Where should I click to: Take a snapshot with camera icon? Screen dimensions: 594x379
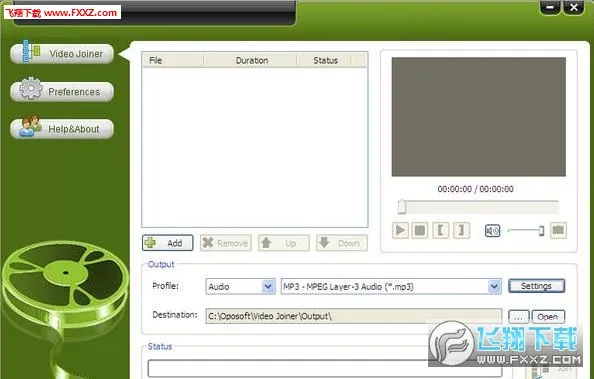coord(558,230)
